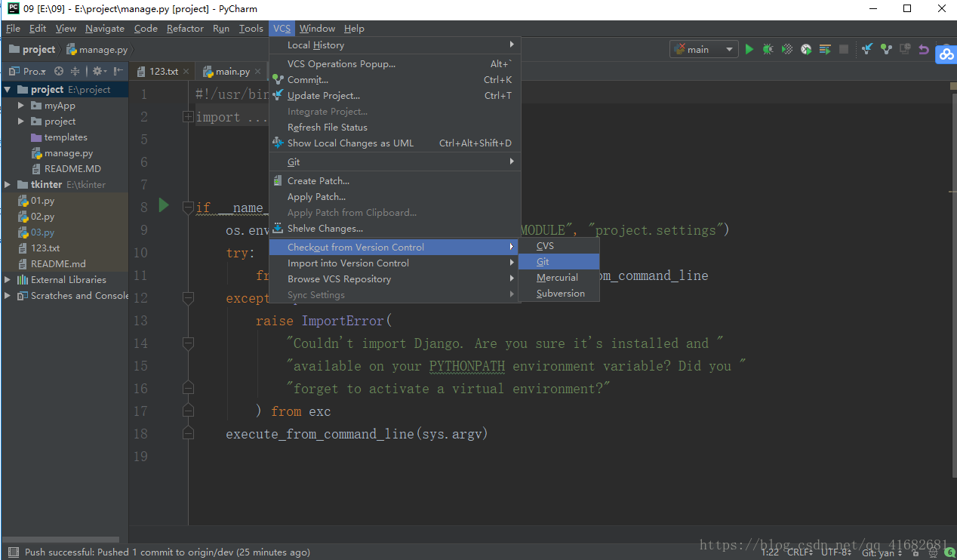This screenshot has width=957, height=560.
Task: Click the Project panel horizontal scrollbar
Action: click(60, 540)
